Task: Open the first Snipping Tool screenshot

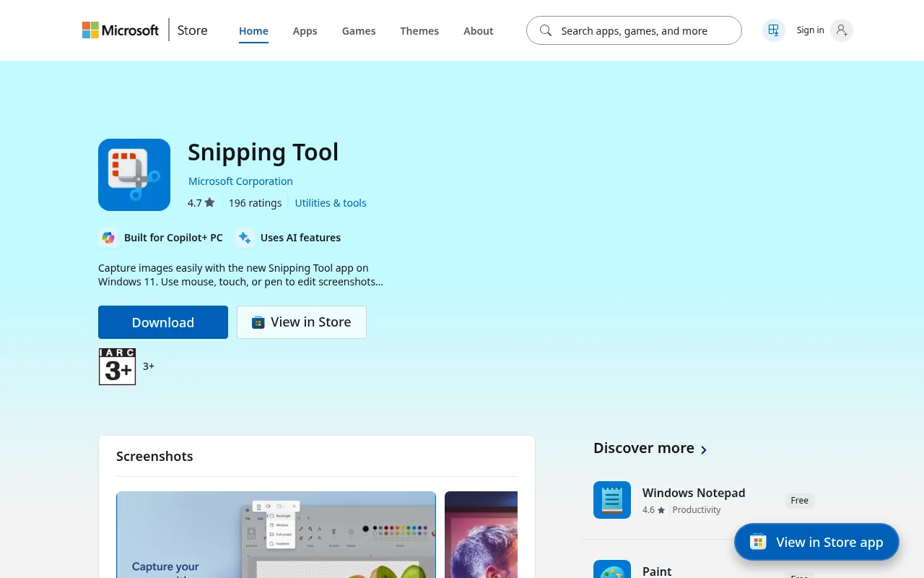Action: 276,535
